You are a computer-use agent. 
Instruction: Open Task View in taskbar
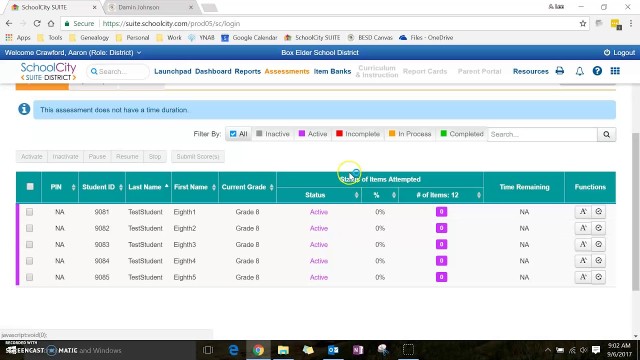tap(208, 350)
